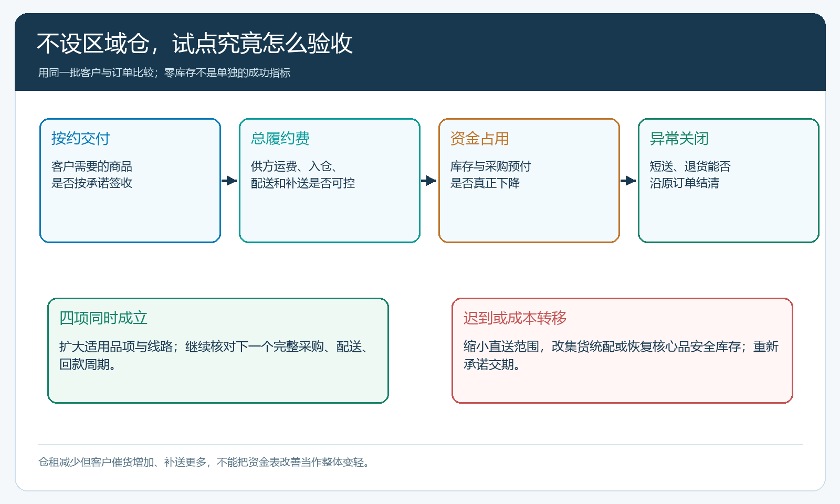Viewport: 840px width, 504px height.
Task: Click text 回款周期。
Action: [88, 364]
